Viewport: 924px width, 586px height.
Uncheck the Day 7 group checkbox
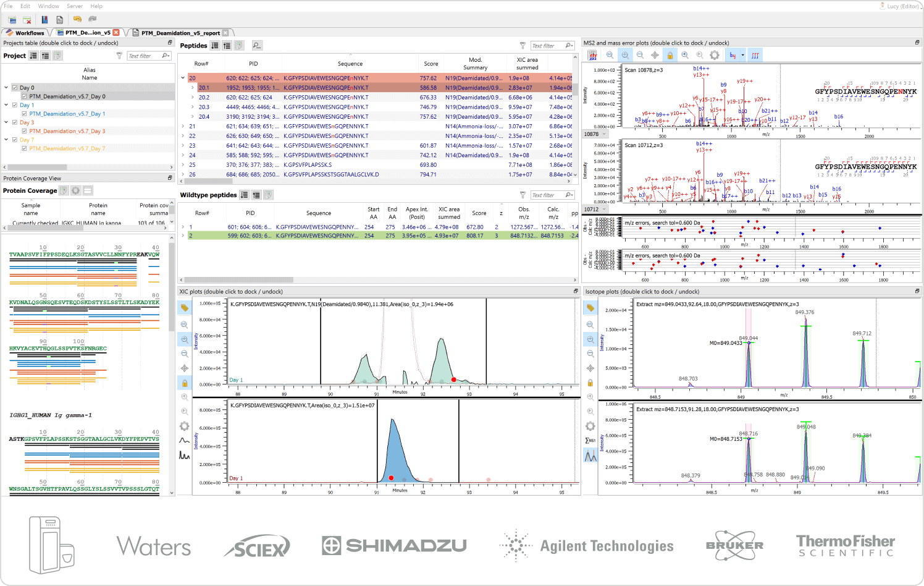click(15, 140)
